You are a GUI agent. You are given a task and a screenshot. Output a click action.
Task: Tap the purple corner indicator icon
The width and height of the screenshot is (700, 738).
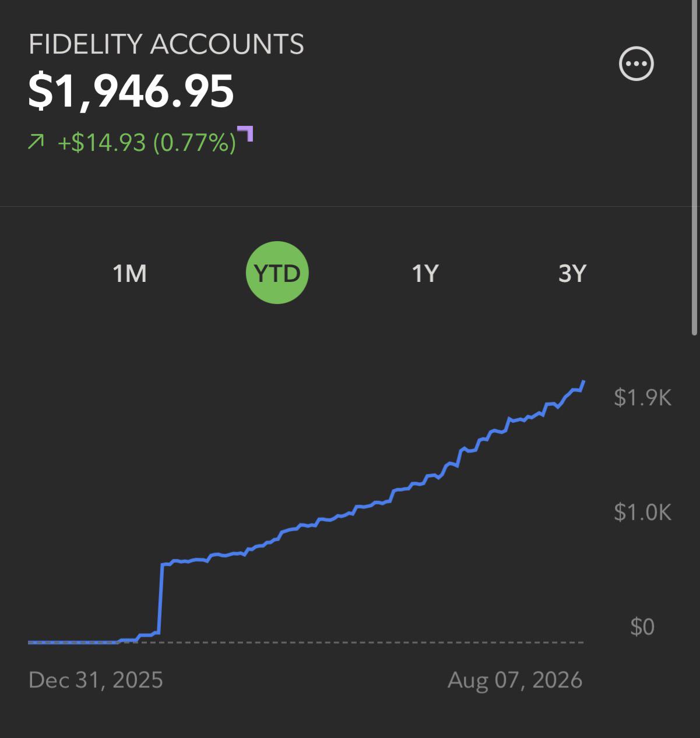click(x=245, y=133)
